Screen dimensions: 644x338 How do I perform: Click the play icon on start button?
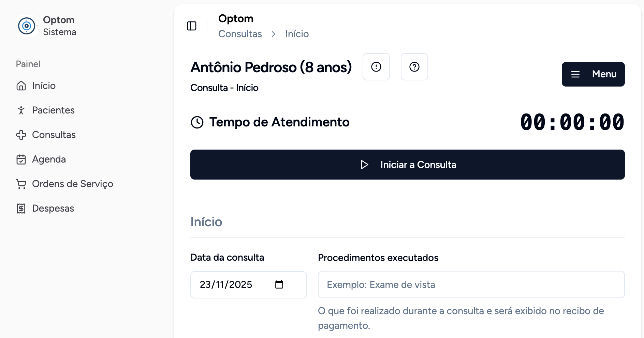(x=364, y=165)
